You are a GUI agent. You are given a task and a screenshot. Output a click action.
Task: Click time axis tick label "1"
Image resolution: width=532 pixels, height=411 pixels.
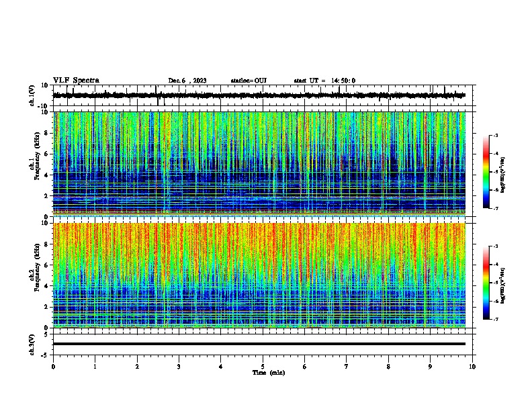pos(95,367)
